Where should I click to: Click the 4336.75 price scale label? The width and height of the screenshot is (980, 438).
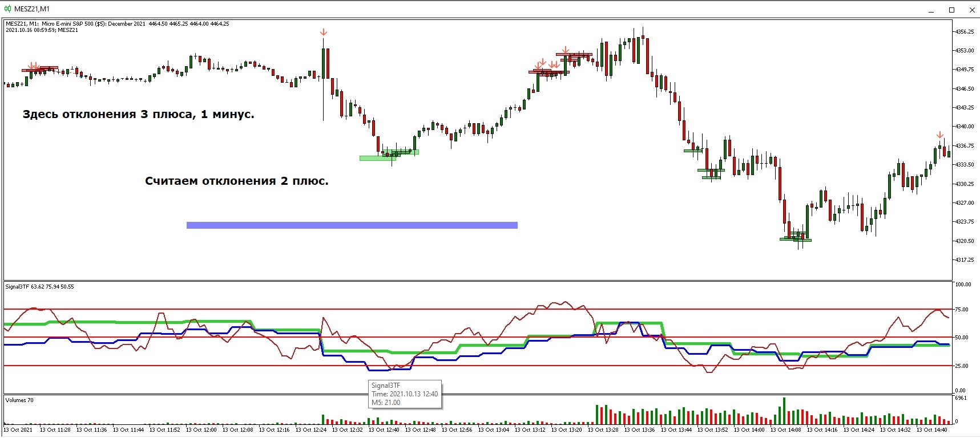[965, 146]
